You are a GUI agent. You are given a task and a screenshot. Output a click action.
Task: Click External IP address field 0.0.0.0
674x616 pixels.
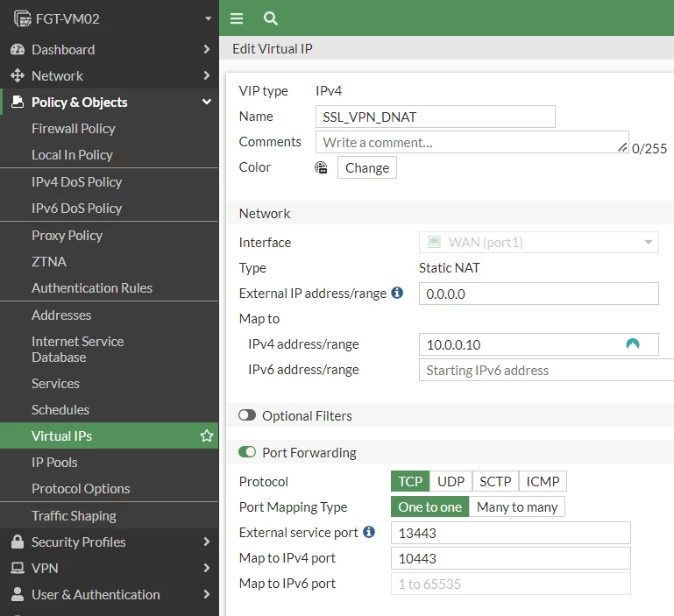click(539, 294)
